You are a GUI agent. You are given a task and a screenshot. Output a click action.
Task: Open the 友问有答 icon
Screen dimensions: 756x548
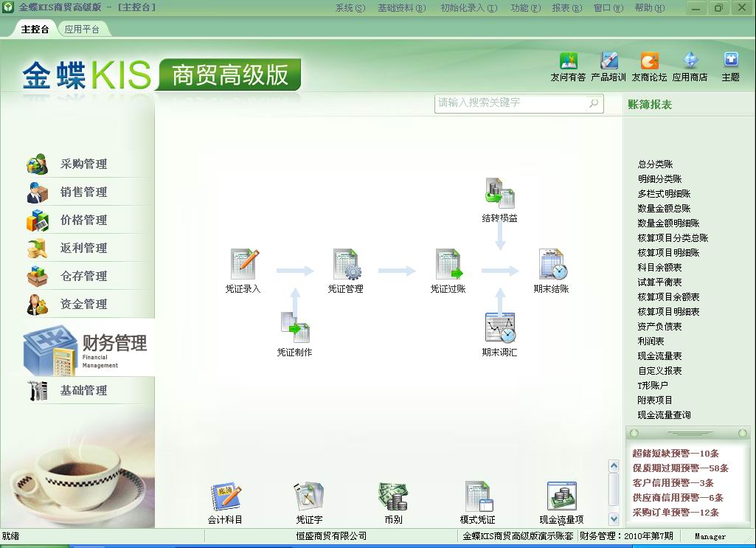point(569,61)
